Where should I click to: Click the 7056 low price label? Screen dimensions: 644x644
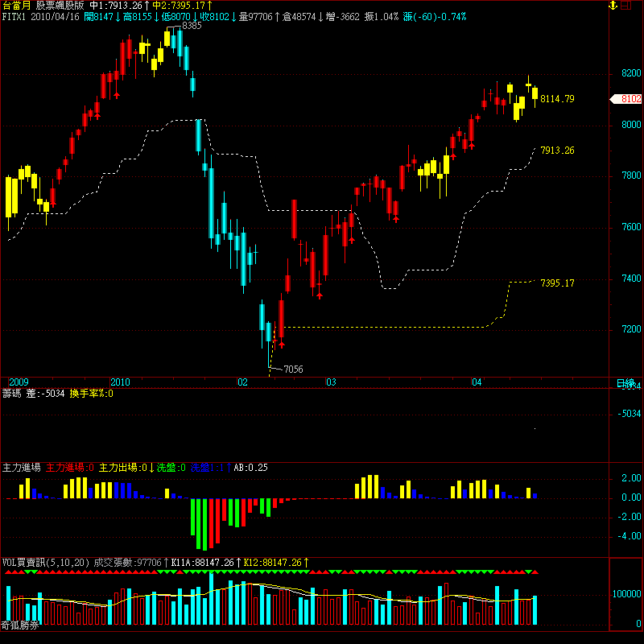click(x=293, y=369)
